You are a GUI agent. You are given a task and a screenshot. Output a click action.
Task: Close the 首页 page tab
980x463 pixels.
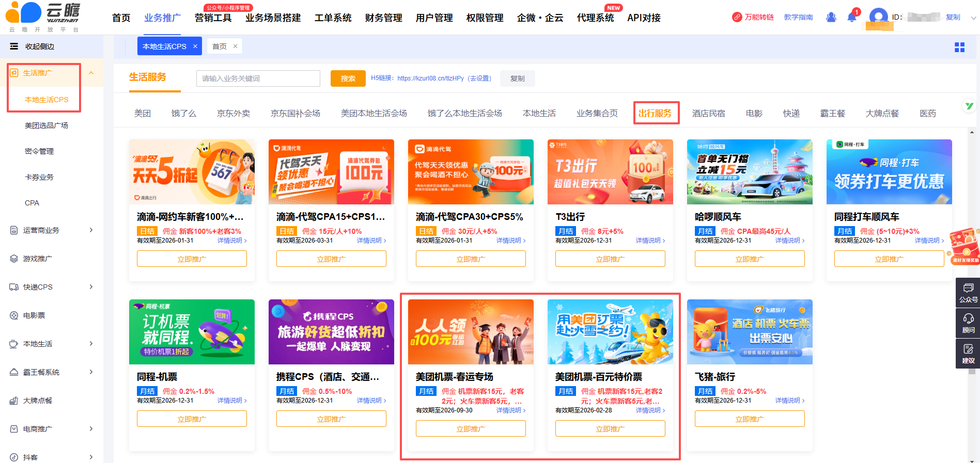pos(236,46)
